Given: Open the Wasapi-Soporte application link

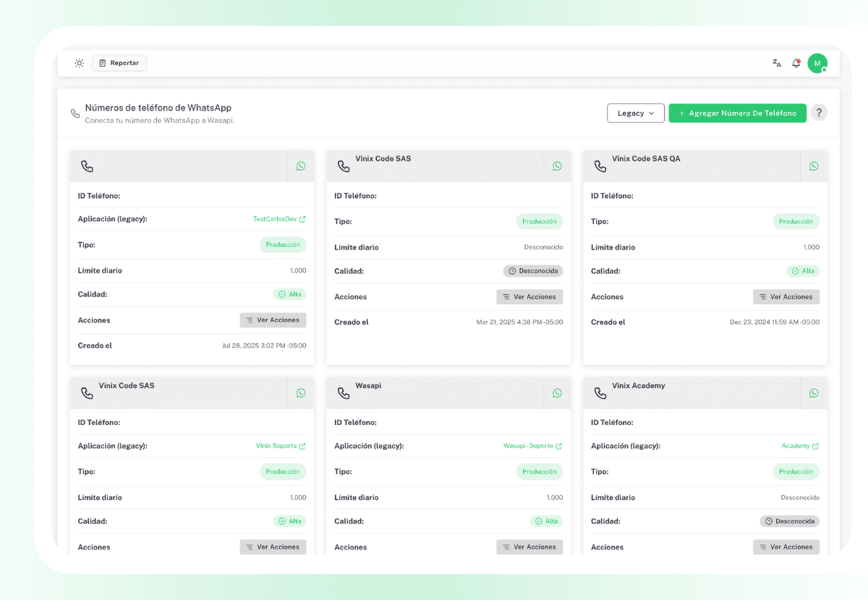Looking at the screenshot, I should click(x=533, y=446).
